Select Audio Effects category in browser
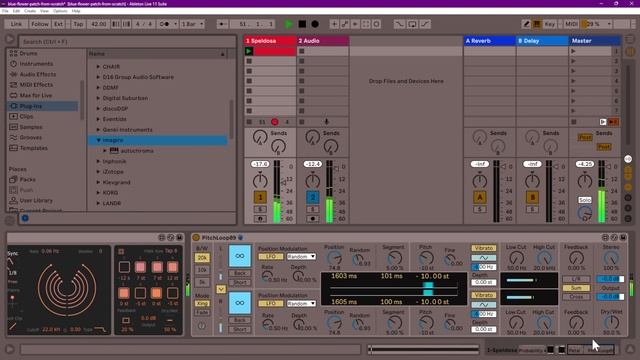The width and height of the screenshot is (640, 360). 38,74
